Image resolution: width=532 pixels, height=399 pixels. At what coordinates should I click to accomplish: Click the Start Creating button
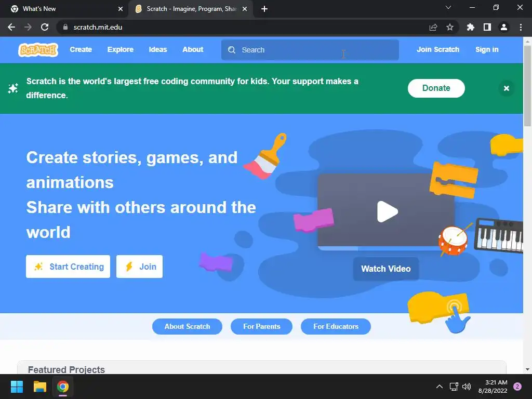click(68, 267)
